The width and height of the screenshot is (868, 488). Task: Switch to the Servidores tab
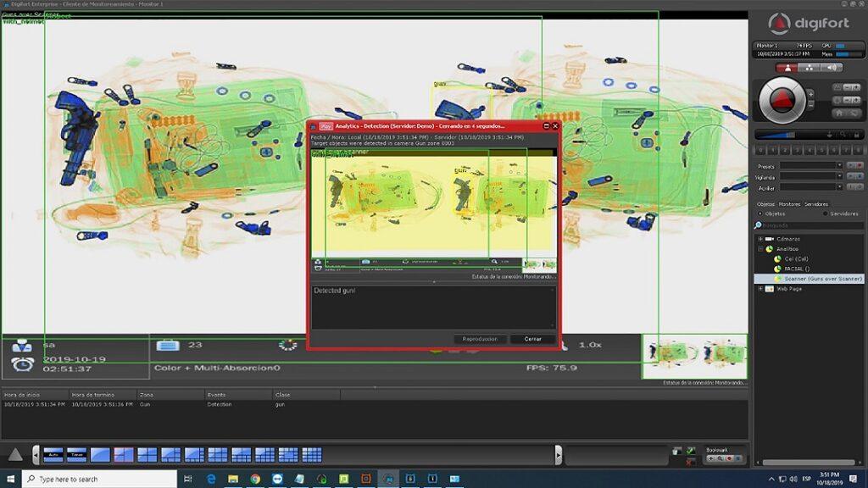816,204
